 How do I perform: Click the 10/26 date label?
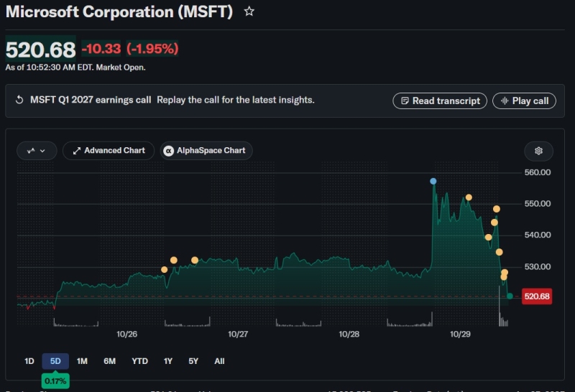click(x=127, y=334)
